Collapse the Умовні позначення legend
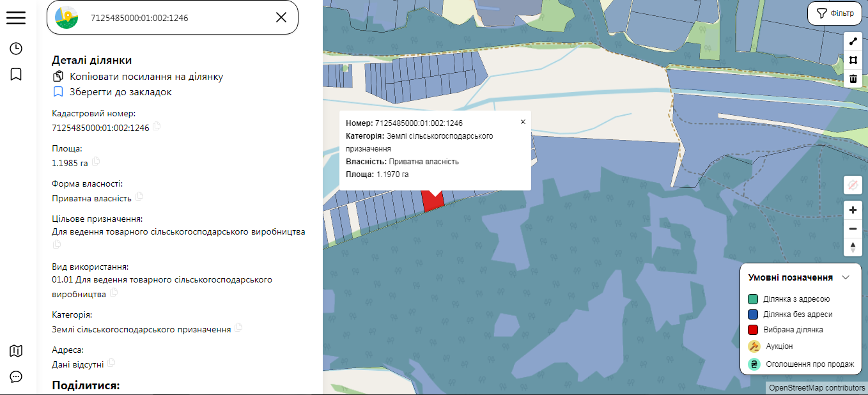This screenshot has width=868, height=395. click(x=846, y=277)
